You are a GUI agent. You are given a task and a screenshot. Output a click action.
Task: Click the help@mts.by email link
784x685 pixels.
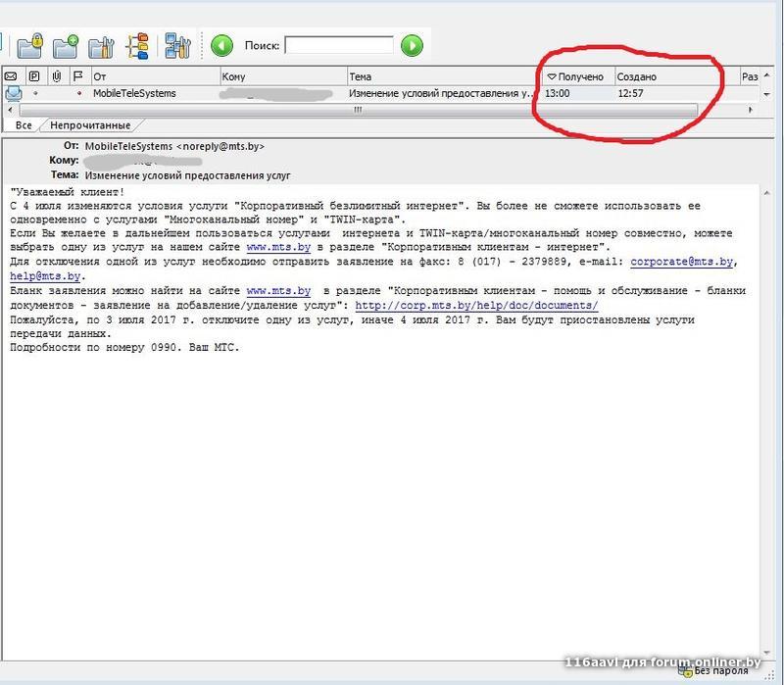(45, 276)
